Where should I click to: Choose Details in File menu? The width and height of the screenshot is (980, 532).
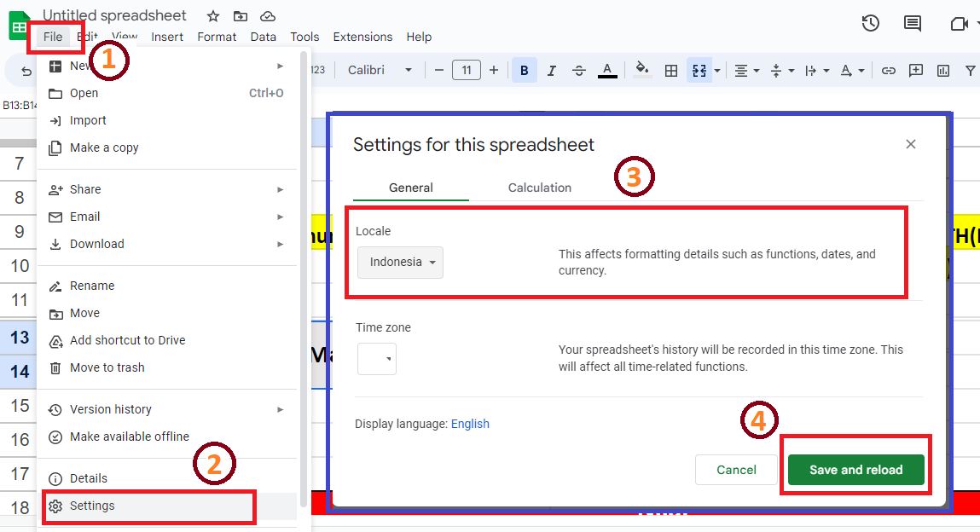(x=167, y=478)
